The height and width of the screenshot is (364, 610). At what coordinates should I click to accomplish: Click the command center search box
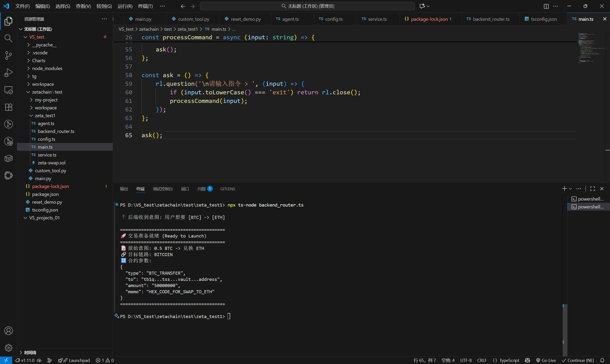[x=307, y=6]
